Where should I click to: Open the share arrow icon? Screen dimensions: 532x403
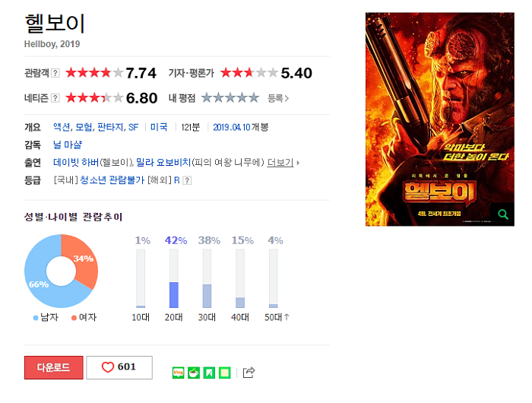click(x=249, y=373)
